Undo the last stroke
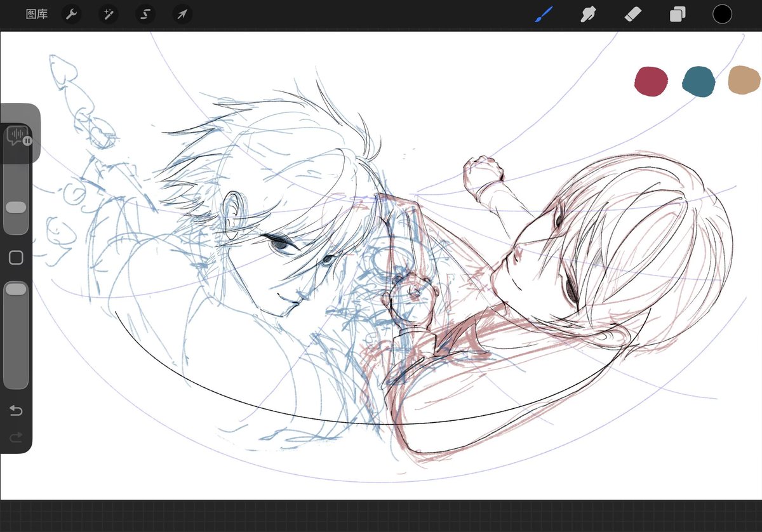The height and width of the screenshot is (532, 762). [x=16, y=411]
